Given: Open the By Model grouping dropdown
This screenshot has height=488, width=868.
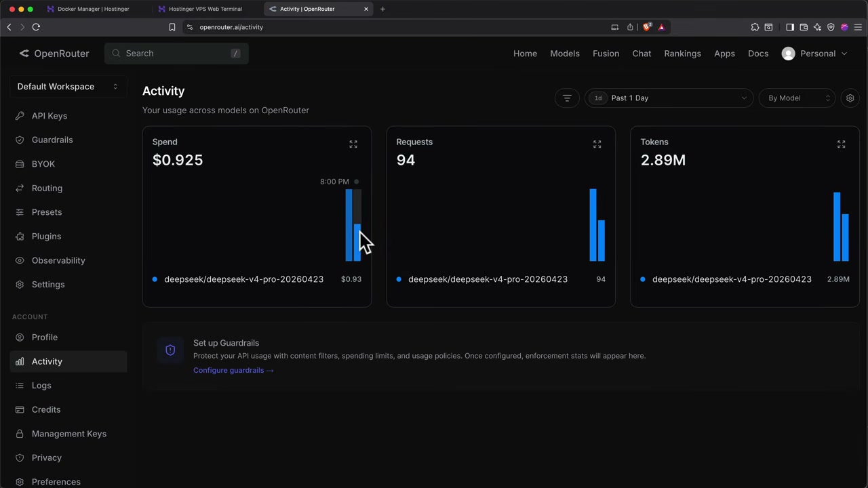Looking at the screenshot, I should tap(797, 98).
